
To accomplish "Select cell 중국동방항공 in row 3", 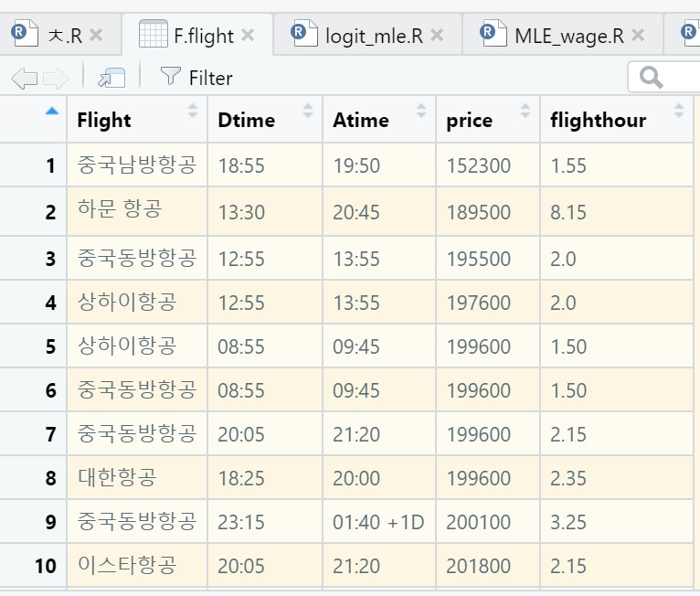I will click(137, 259).
